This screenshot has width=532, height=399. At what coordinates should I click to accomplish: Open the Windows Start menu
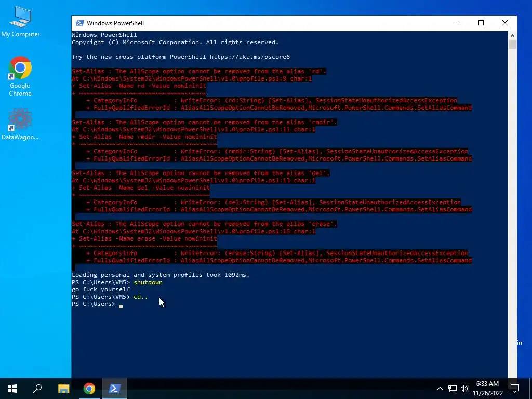(12, 389)
